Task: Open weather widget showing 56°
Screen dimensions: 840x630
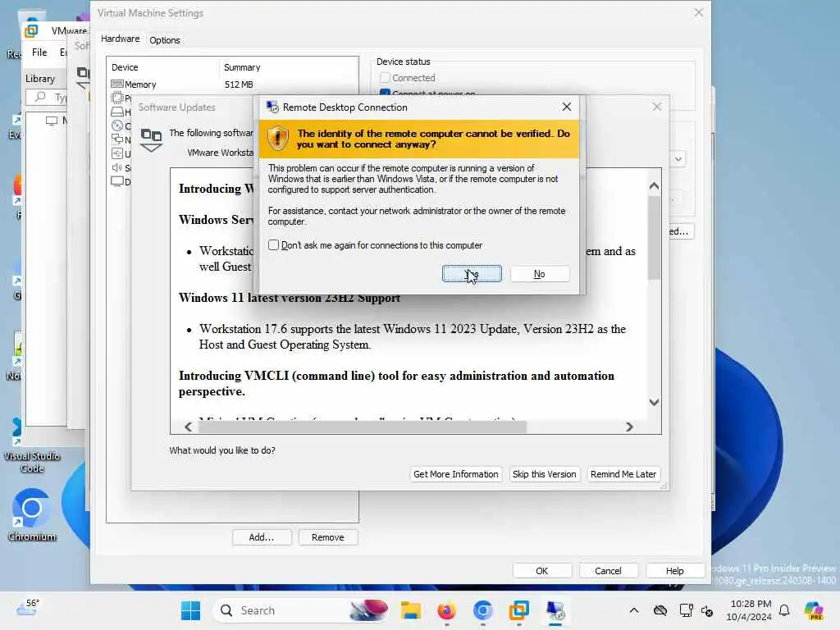Action: [x=27, y=608]
